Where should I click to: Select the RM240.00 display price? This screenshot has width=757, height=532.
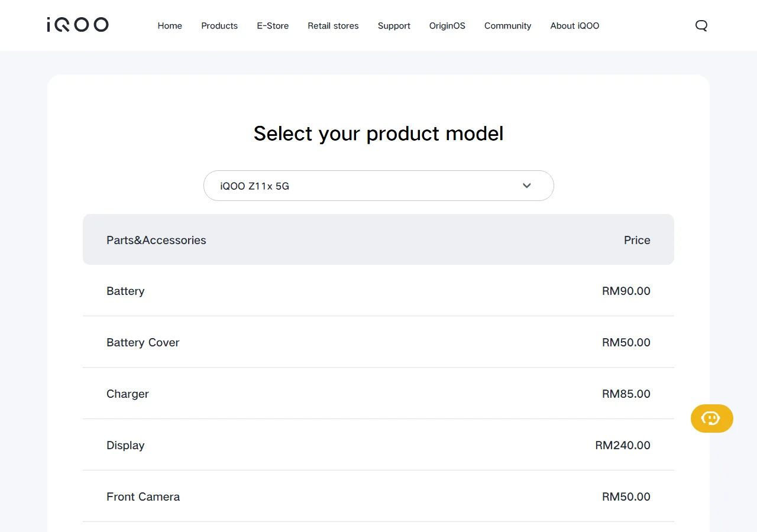point(623,445)
